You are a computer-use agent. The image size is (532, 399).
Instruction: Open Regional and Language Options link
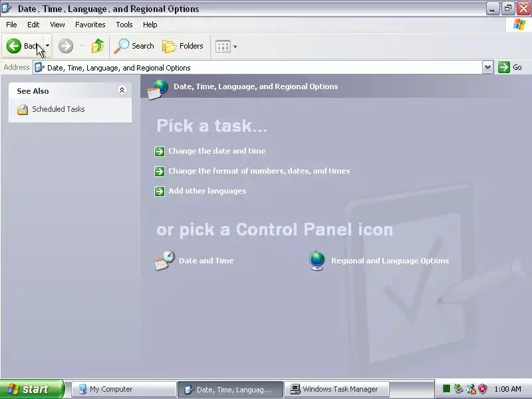[x=390, y=261]
